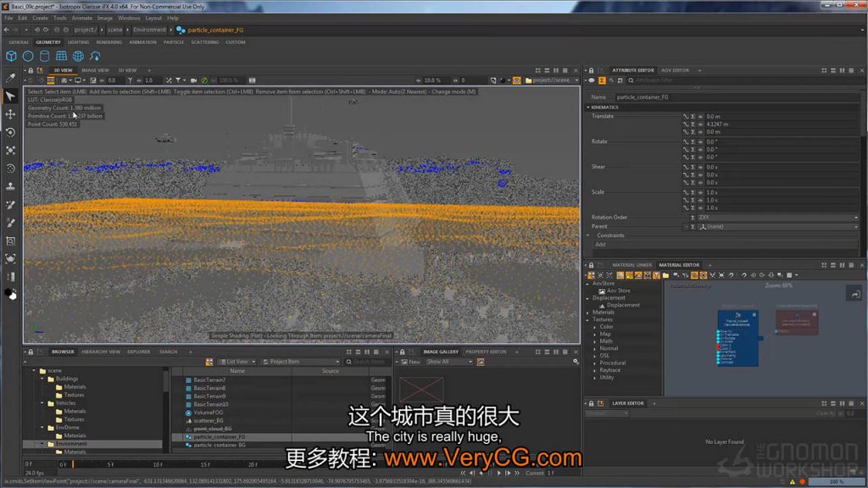Click the green check icon in 3D View toolbar
This screenshot has width=868, height=488.
(x=204, y=80)
